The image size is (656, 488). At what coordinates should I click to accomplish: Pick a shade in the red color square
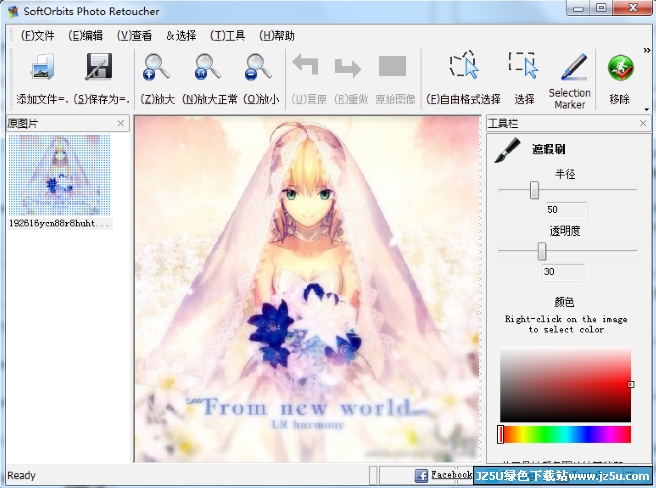tap(565, 384)
